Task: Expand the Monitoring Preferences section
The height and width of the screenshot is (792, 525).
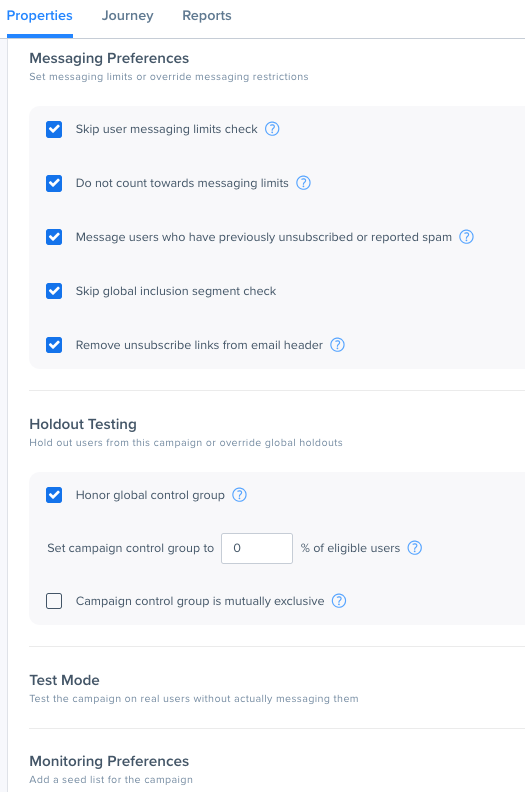Action: point(109,761)
